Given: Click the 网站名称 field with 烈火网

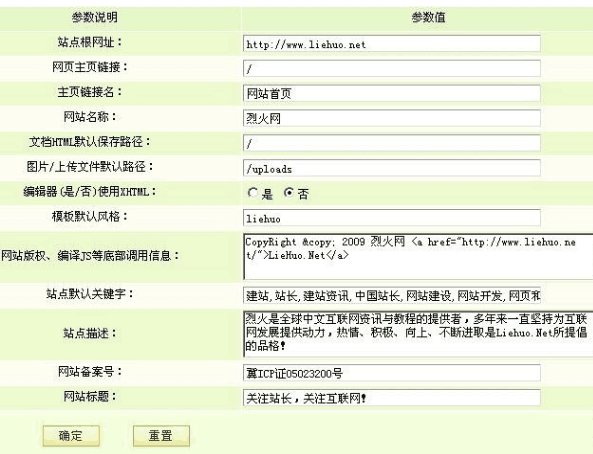Looking at the screenshot, I should pyautogui.click(x=392, y=118).
